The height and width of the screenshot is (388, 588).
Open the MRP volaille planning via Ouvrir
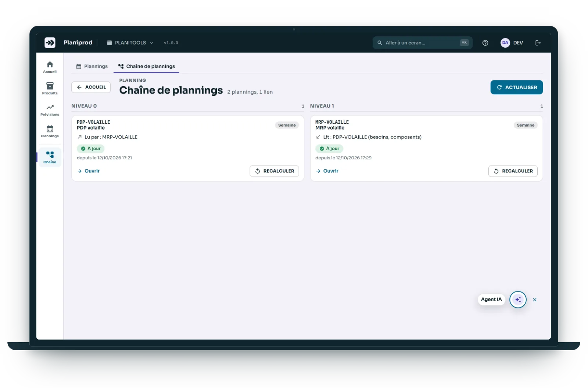pyautogui.click(x=327, y=171)
